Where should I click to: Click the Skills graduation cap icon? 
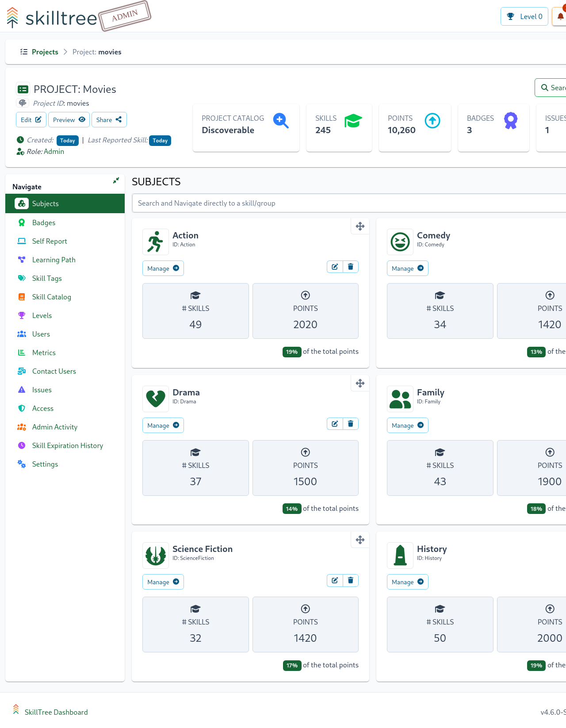[353, 120]
